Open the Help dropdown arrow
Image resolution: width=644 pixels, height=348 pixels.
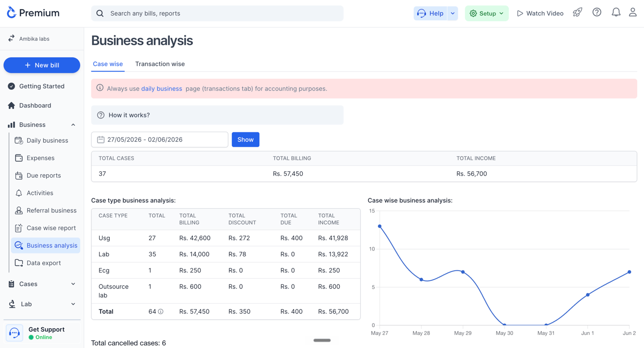pyautogui.click(x=453, y=13)
